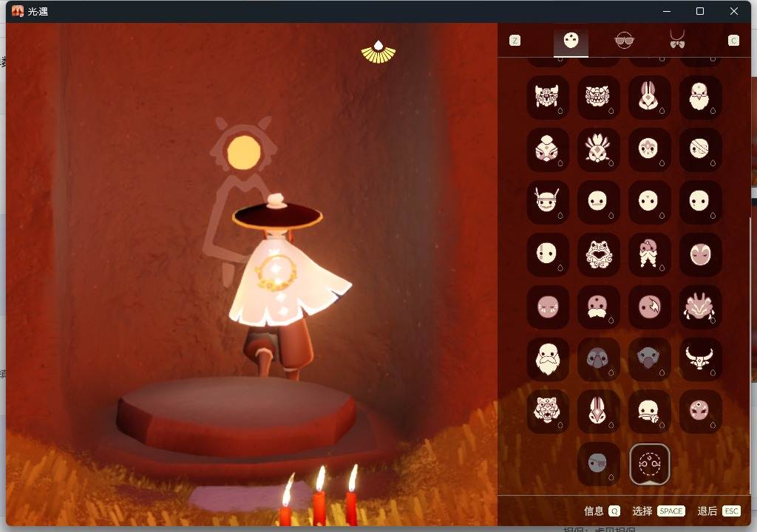
Task: Select the crab-shaped mask
Action: [699, 307]
